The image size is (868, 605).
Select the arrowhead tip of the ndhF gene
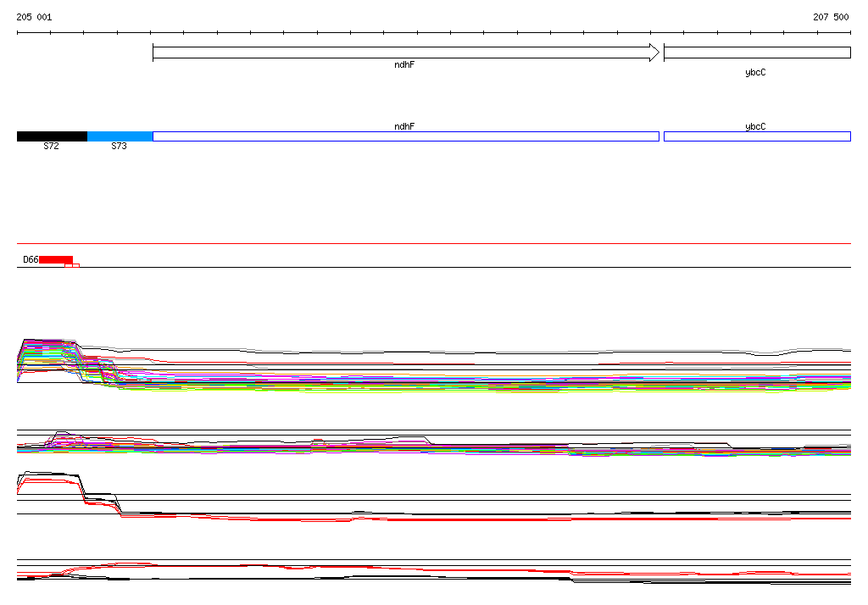click(x=655, y=53)
